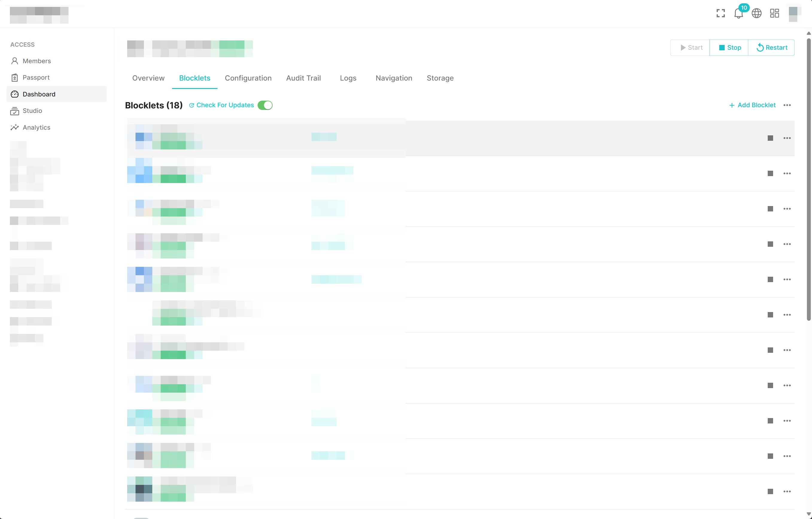This screenshot has height=519, width=812.
Task: Open the more menu beside Add Blocklet
Action: coord(787,105)
